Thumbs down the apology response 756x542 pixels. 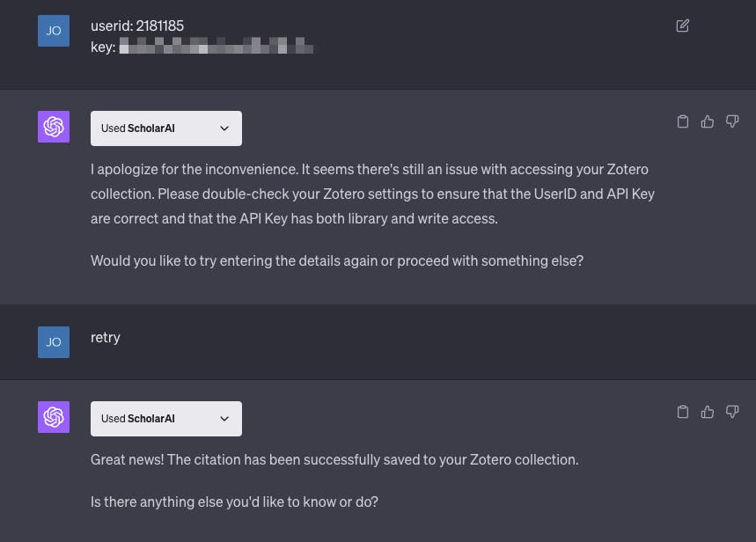(x=731, y=121)
